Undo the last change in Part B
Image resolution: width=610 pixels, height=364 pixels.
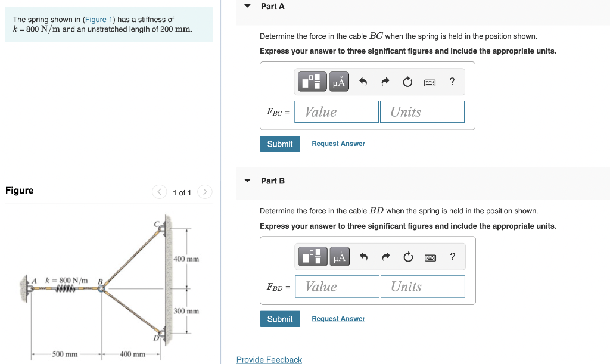[x=364, y=257]
